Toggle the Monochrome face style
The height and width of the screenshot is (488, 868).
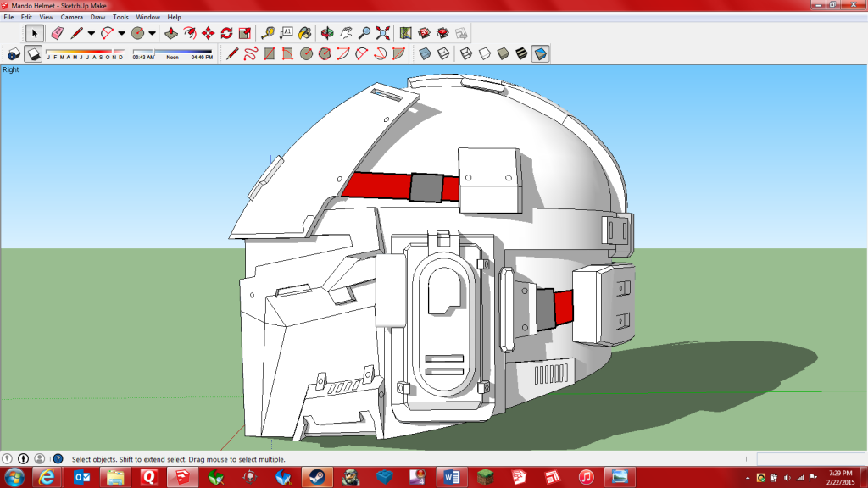(540, 53)
